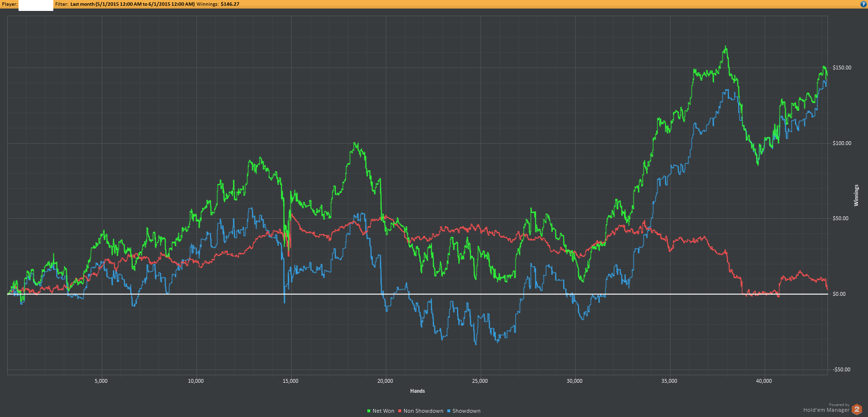Click the red Non Showdown legend swatch
Viewport: 868px width, 417px height.
click(x=400, y=411)
